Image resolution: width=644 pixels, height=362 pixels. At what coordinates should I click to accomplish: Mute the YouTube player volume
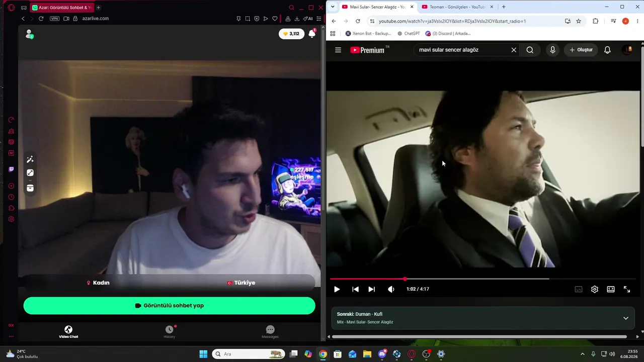391,289
